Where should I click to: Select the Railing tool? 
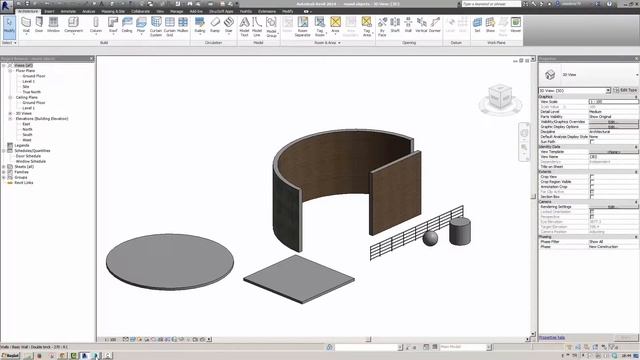pos(200,25)
